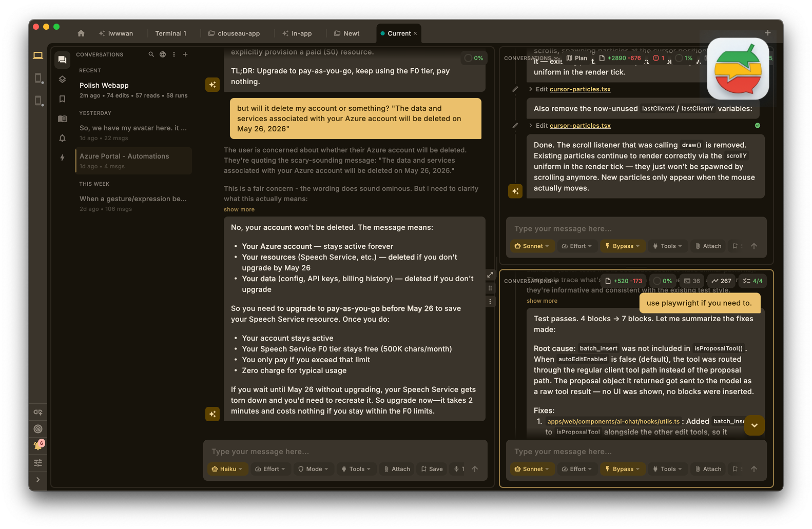Switch to the Terminal 1 tab
The height and width of the screenshot is (529, 812).
click(171, 33)
